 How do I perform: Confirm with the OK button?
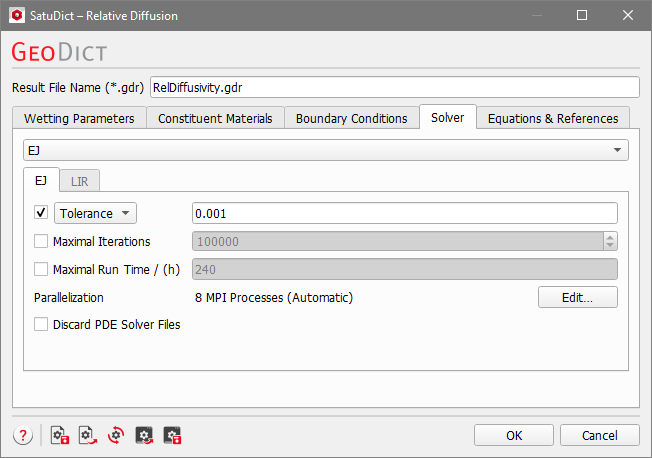tap(514, 436)
